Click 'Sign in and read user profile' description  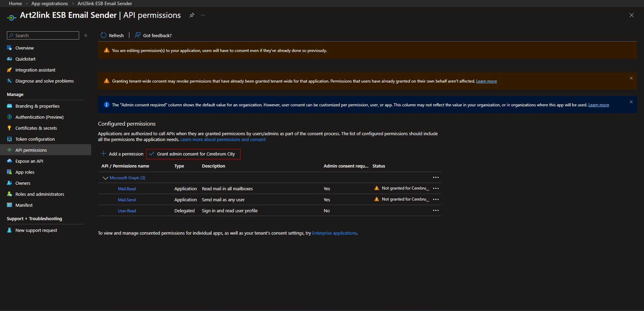coord(230,211)
